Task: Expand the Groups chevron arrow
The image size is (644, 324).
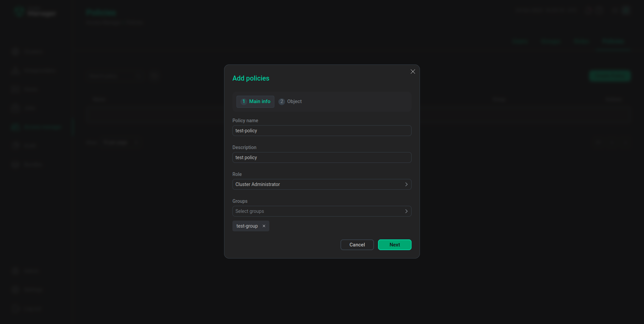Action: click(x=406, y=211)
